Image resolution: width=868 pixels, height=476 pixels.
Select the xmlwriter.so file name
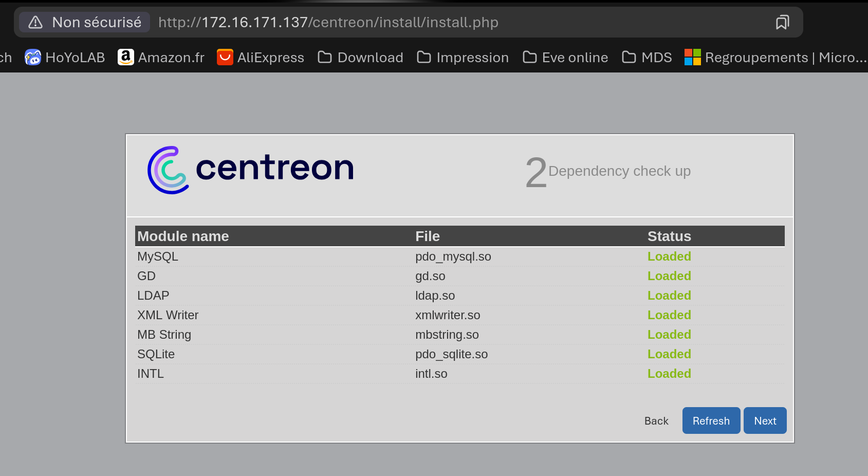(x=448, y=315)
